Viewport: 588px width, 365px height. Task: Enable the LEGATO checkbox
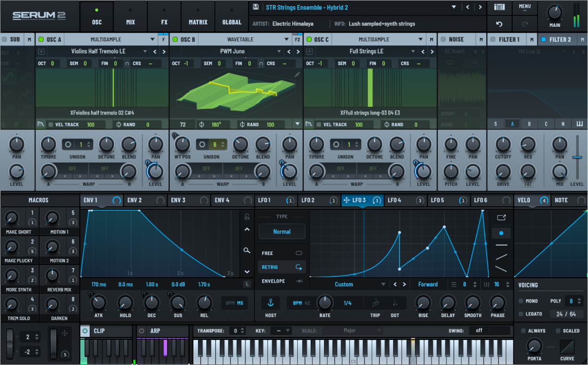click(521, 314)
